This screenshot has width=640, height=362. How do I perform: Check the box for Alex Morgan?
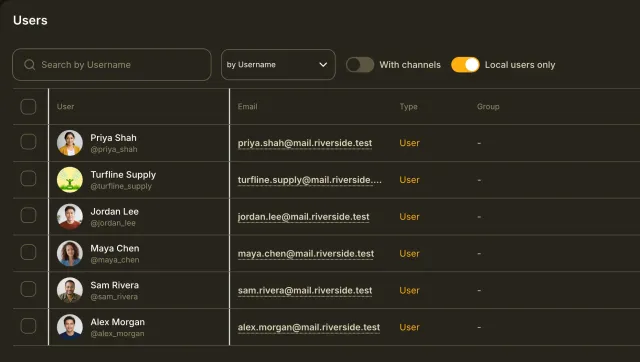(28, 326)
